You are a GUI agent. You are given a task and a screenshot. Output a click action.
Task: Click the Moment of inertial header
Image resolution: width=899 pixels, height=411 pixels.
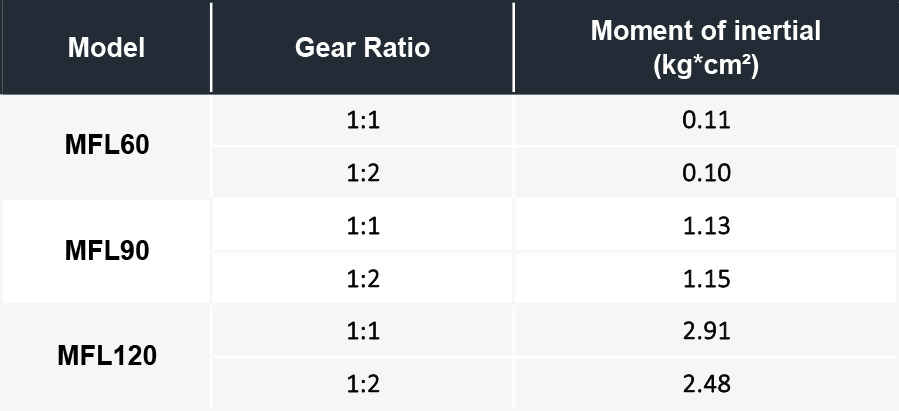coord(706,48)
